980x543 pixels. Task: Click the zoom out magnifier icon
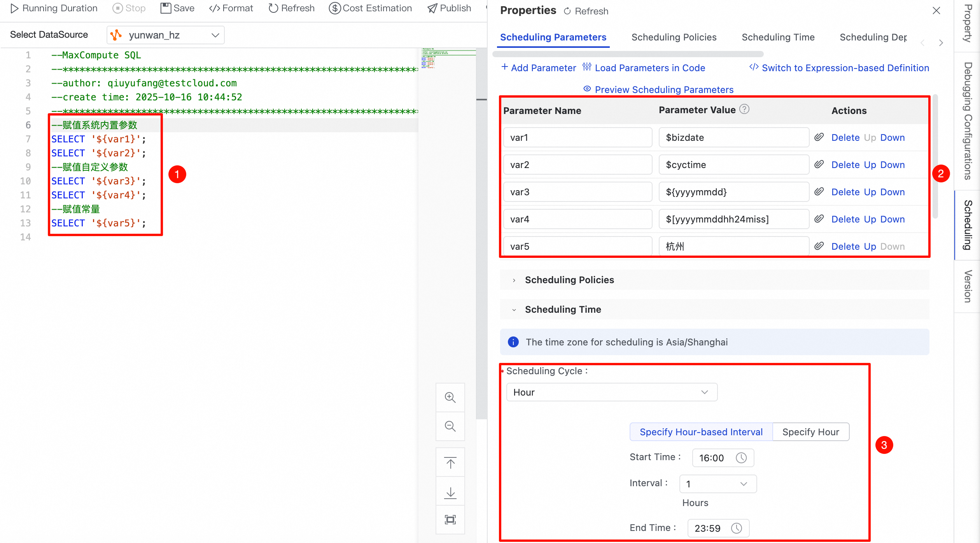(450, 426)
